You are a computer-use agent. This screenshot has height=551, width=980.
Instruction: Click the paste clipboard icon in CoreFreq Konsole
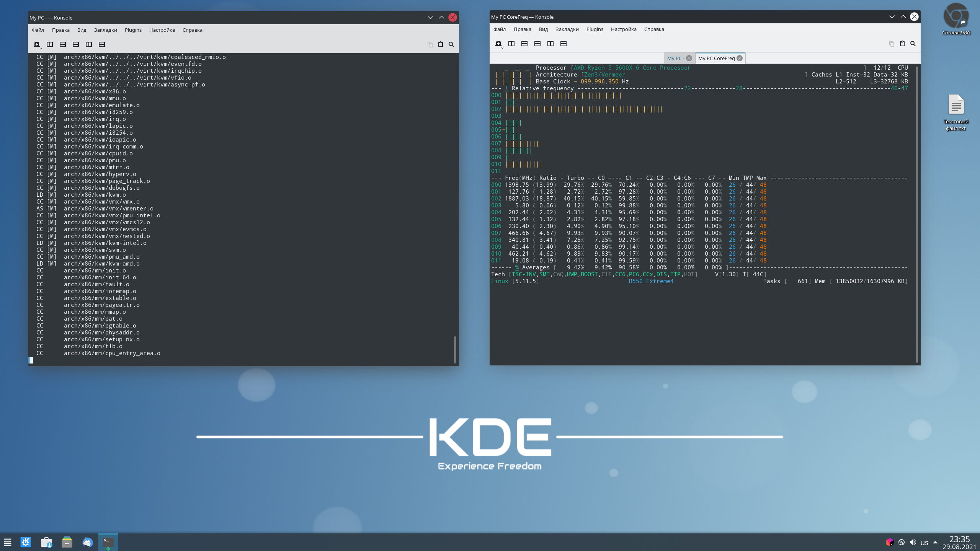[902, 44]
